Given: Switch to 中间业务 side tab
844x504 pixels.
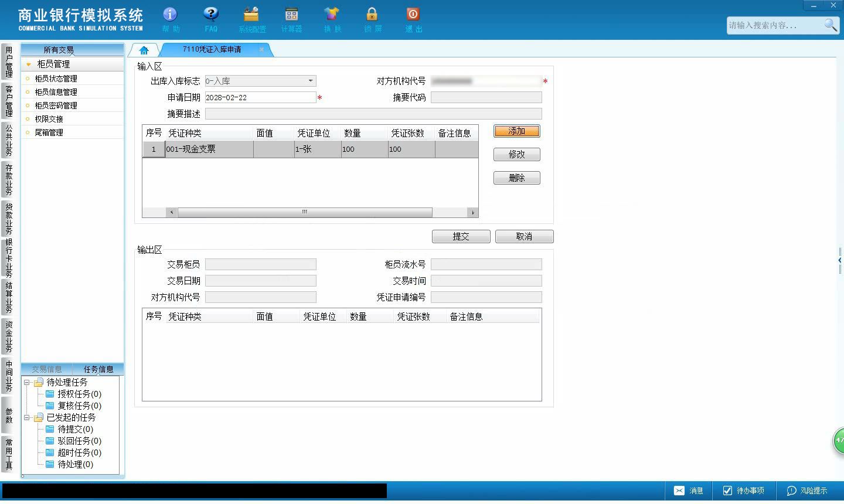Looking at the screenshot, I should (x=9, y=376).
